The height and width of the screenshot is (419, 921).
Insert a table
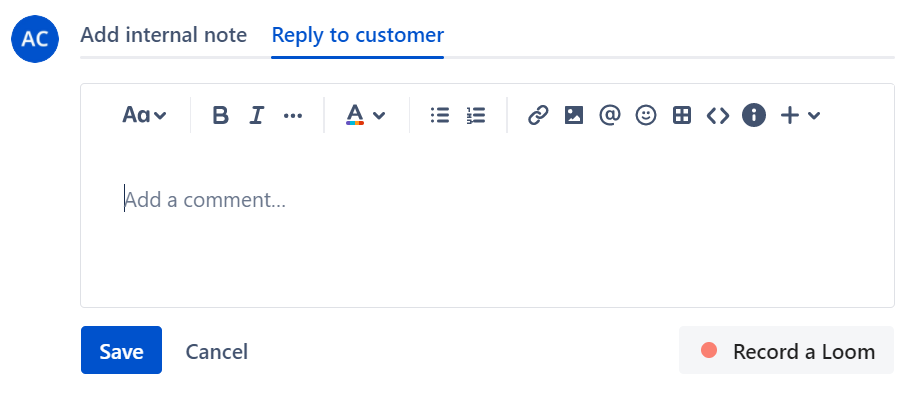[x=682, y=115]
